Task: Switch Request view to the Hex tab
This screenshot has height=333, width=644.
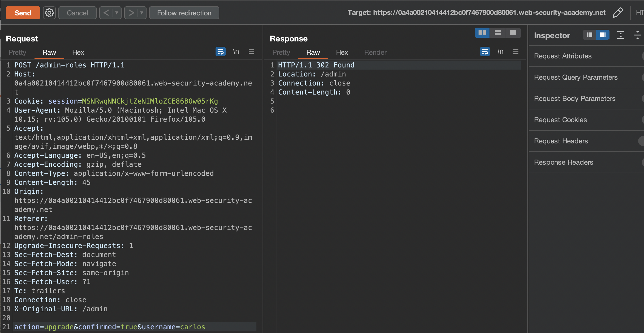Action: (x=78, y=52)
